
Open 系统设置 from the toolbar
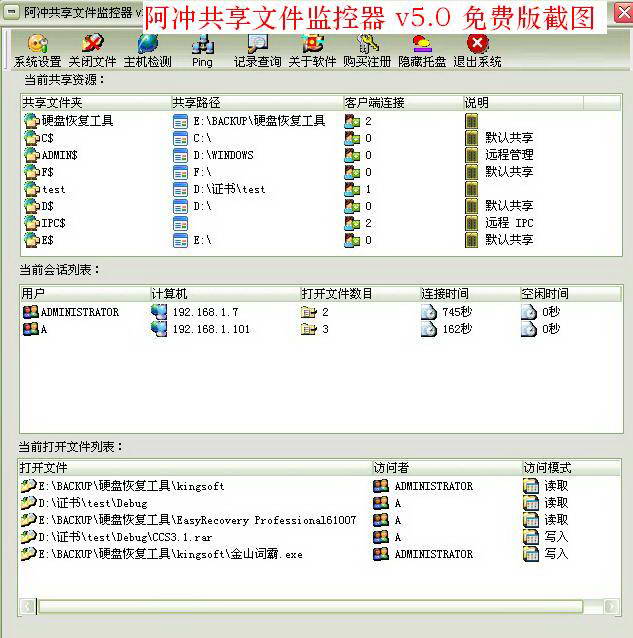[x=37, y=50]
